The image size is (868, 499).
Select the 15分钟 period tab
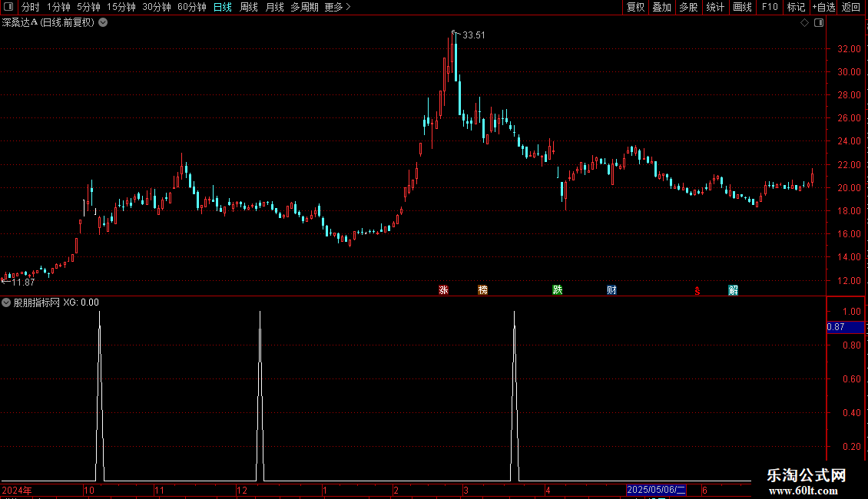tap(121, 7)
